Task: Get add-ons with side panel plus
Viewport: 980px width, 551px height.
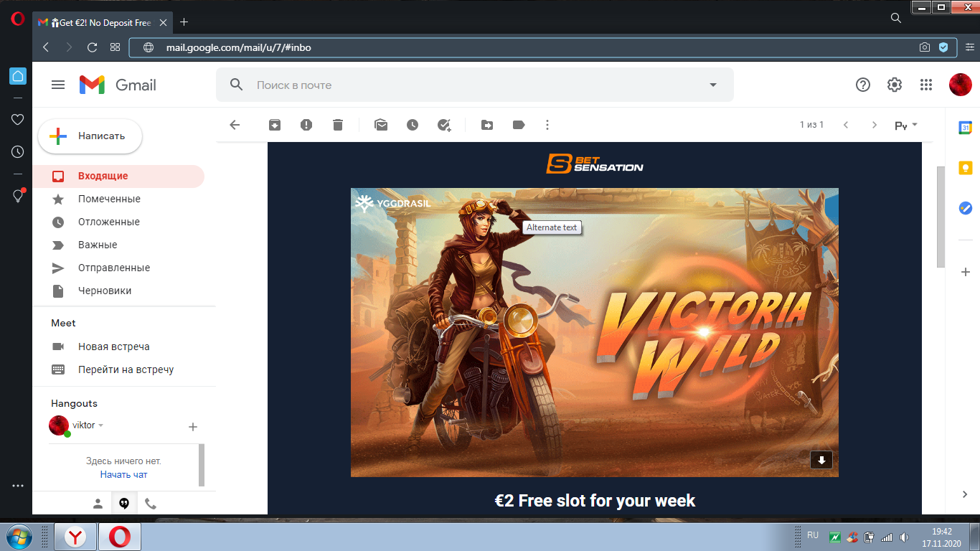Action: pos(966,272)
